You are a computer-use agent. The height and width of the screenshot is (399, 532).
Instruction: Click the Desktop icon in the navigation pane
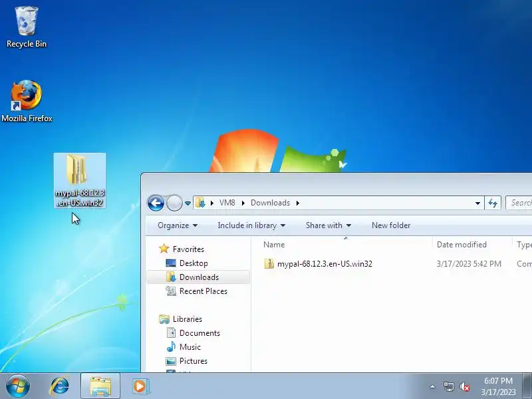171,263
